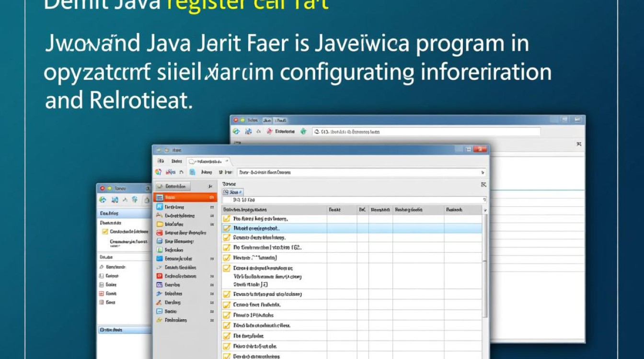
Task: Click the green document icon in the toolbar
Action: click(192, 172)
